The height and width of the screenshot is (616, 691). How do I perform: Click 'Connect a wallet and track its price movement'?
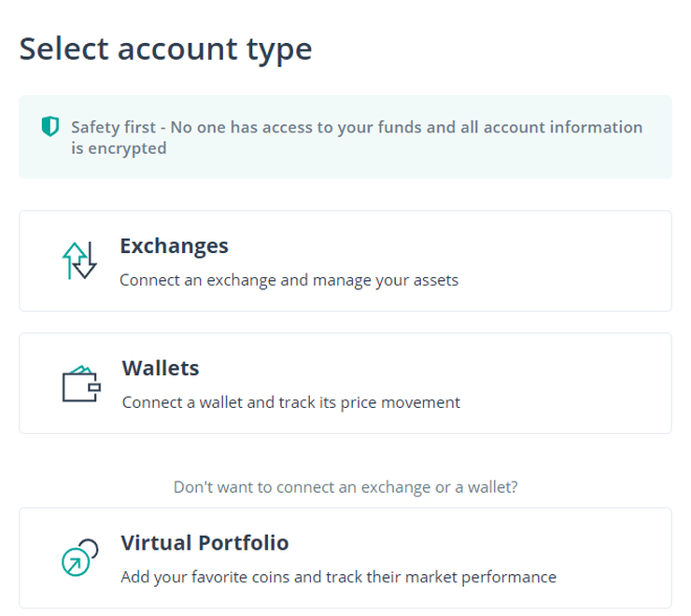[290, 402]
